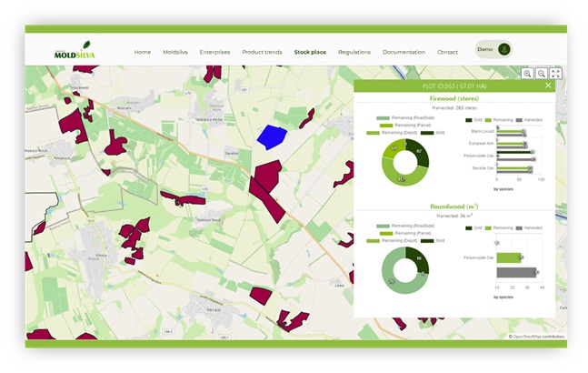Viewport: 588px width, 373px height.
Task: Click the Roundwood (m³) heading
Action: (x=454, y=207)
